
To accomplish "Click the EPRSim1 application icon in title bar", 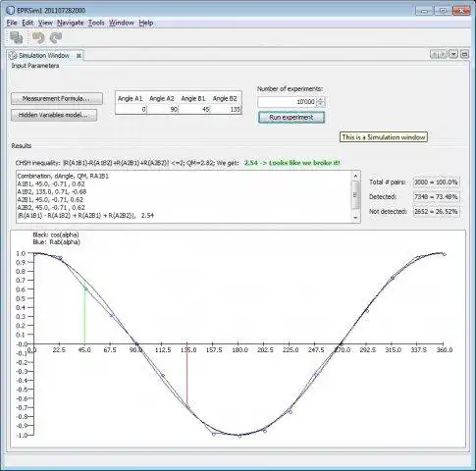I will coord(10,10).
